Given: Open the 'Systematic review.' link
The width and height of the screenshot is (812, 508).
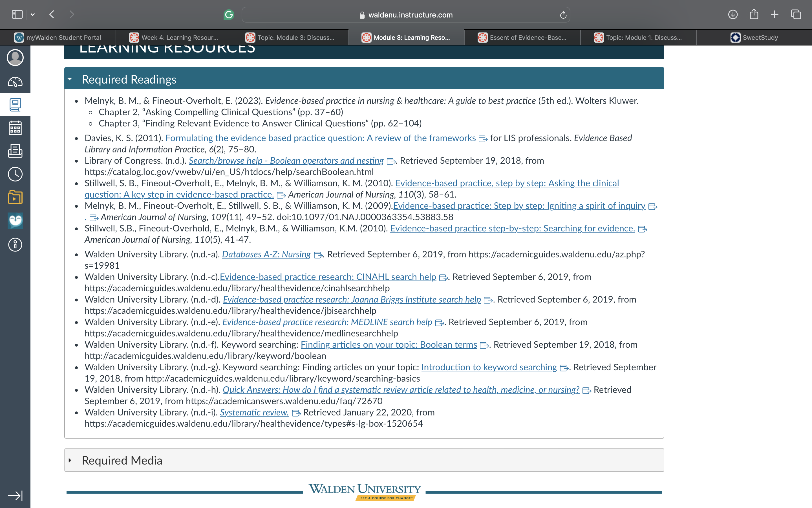Looking at the screenshot, I should tap(254, 412).
